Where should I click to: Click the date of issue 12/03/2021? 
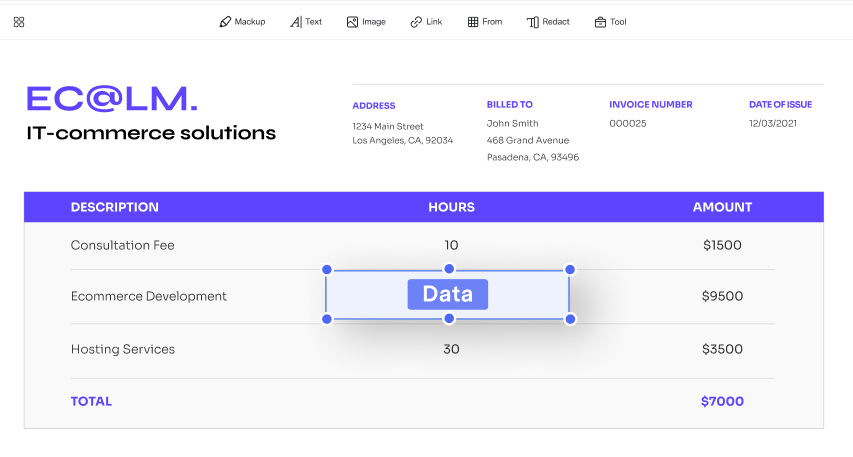tap(774, 123)
